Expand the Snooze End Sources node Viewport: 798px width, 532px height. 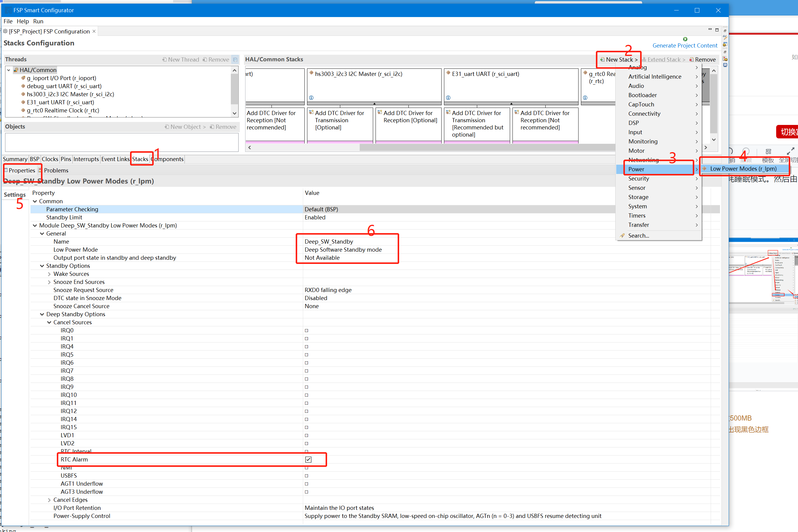49,282
